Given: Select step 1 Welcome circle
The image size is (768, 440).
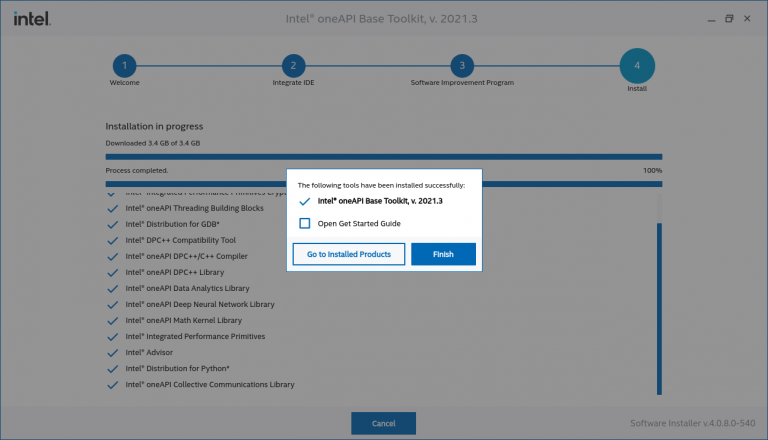Looking at the screenshot, I should coord(124,66).
